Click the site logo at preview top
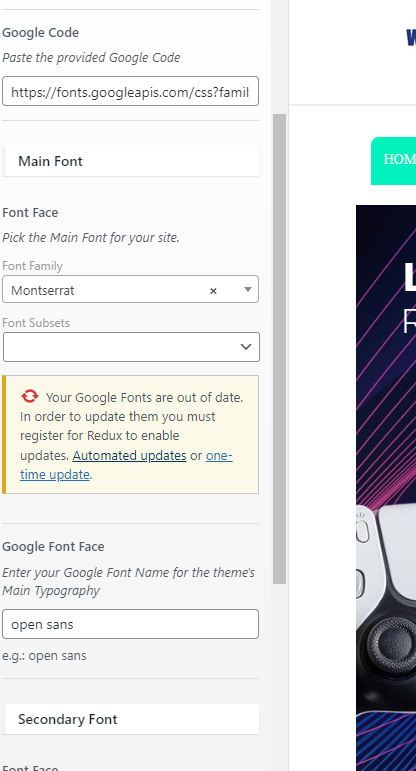416x771 pixels. coord(411,37)
